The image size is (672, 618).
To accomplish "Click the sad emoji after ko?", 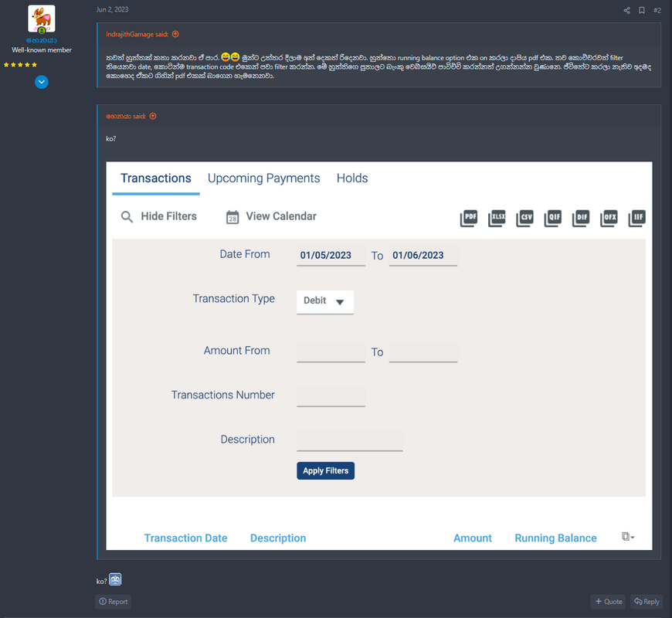I will [115, 579].
